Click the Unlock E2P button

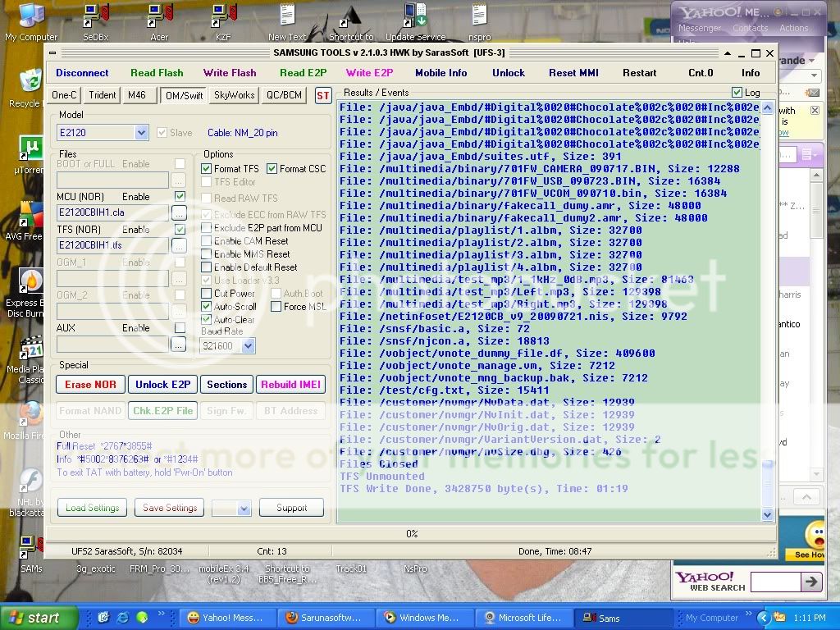coord(163,385)
